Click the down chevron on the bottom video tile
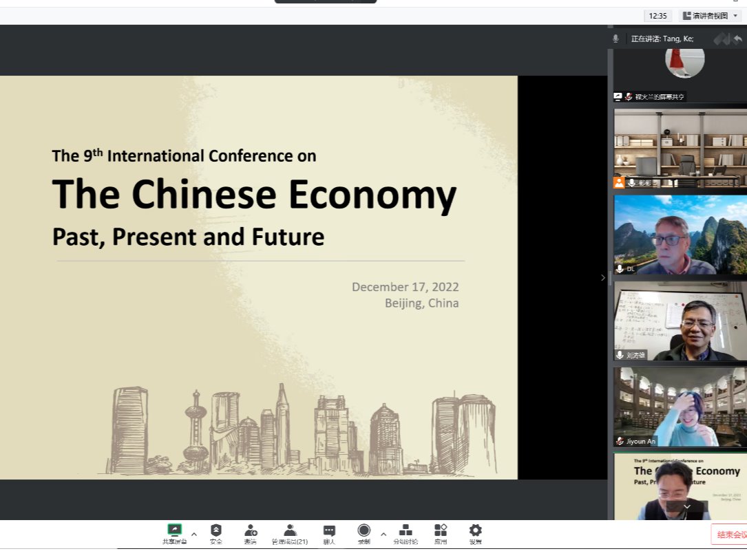 pyautogui.click(x=687, y=506)
